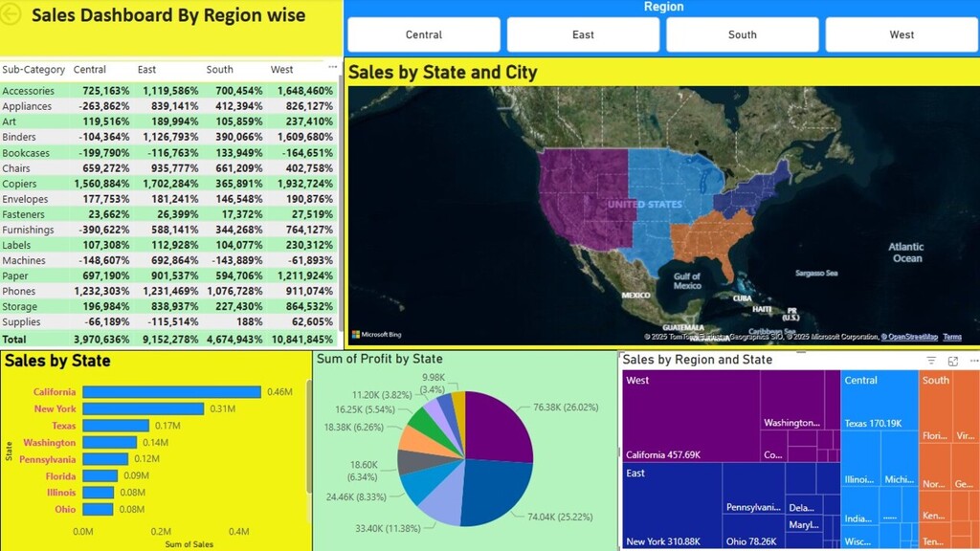Select the Florida bar in Sales by State
The width and height of the screenshot is (980, 551).
pyautogui.click(x=100, y=475)
